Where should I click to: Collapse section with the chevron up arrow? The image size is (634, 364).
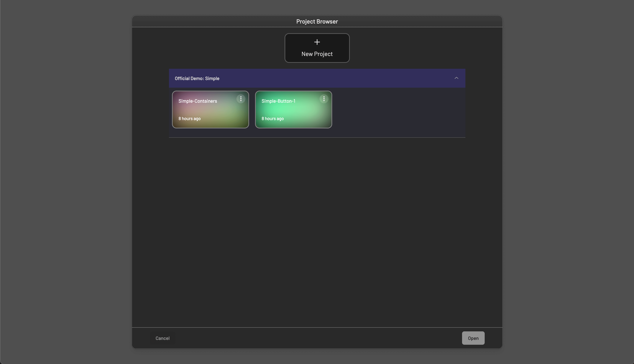pyautogui.click(x=456, y=78)
